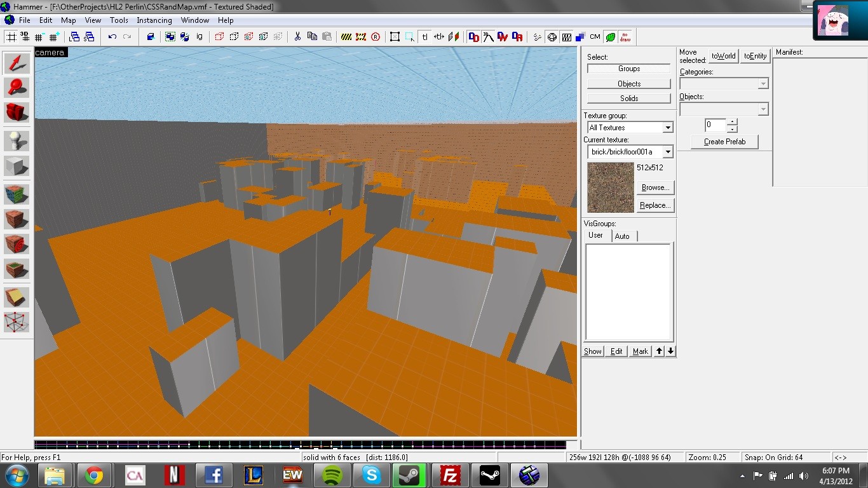Viewport: 868px width, 488px height.
Task: Click the Browse... texture button
Action: (x=654, y=187)
